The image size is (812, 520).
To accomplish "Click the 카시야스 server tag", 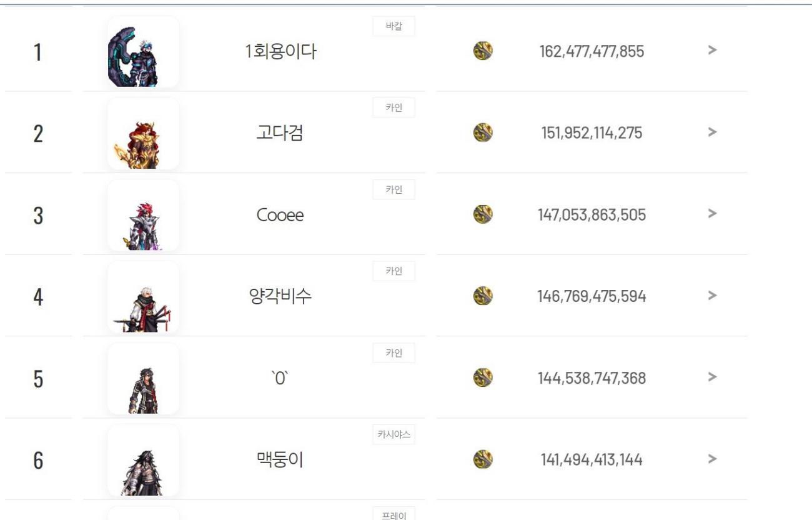I will [x=394, y=434].
